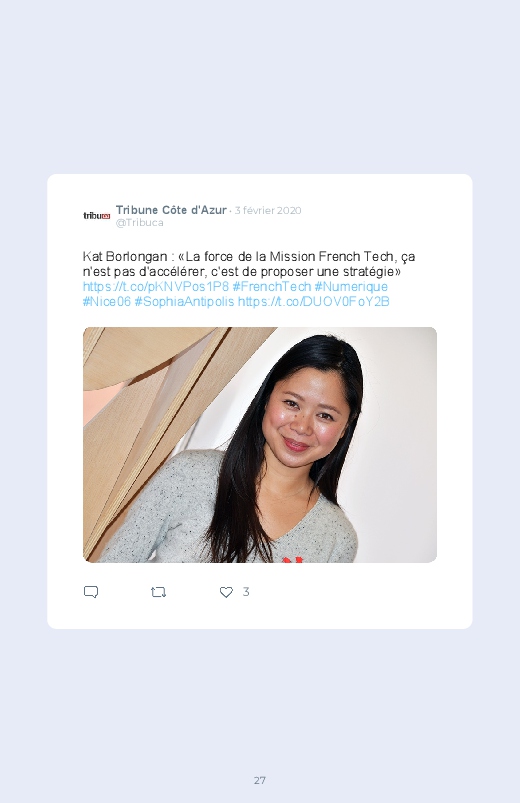The width and height of the screenshot is (520, 803).
Task: Click the #FrenchTech hashtag
Action: (272, 286)
